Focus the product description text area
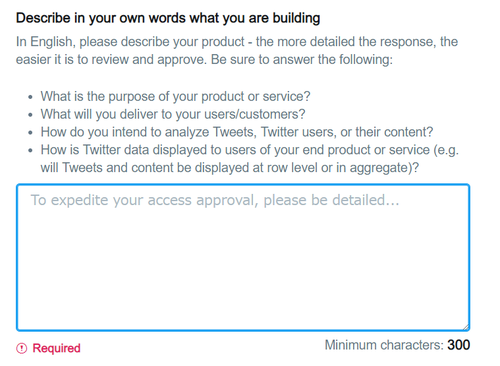The width and height of the screenshot is (500, 366). click(x=243, y=257)
